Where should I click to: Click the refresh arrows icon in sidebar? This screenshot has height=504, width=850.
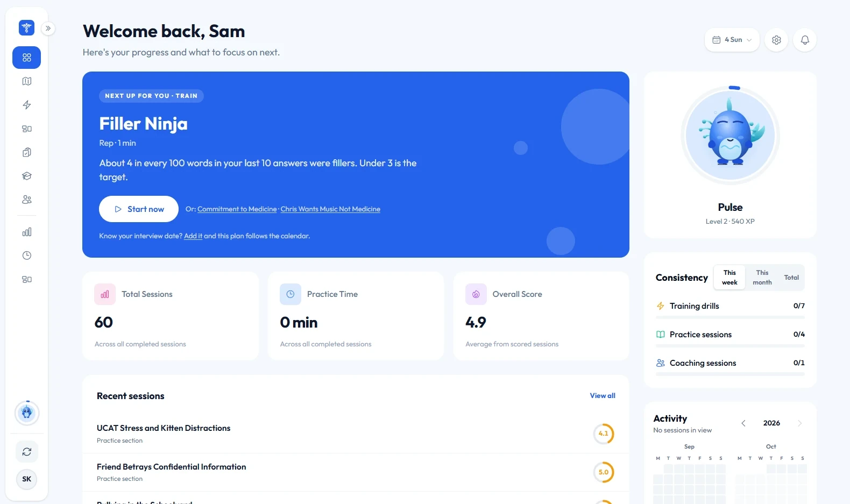[x=27, y=452]
